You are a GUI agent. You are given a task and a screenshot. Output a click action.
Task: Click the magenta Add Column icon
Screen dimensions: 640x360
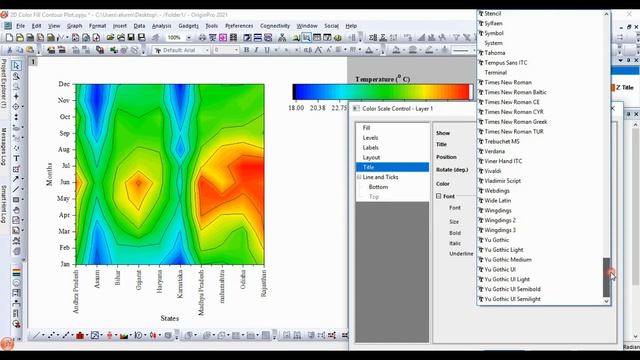(223, 38)
